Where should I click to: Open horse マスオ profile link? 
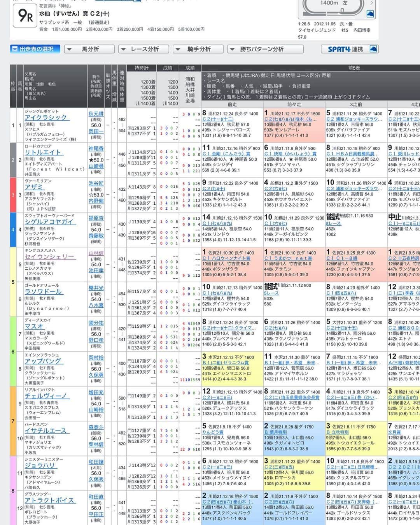[34, 326]
